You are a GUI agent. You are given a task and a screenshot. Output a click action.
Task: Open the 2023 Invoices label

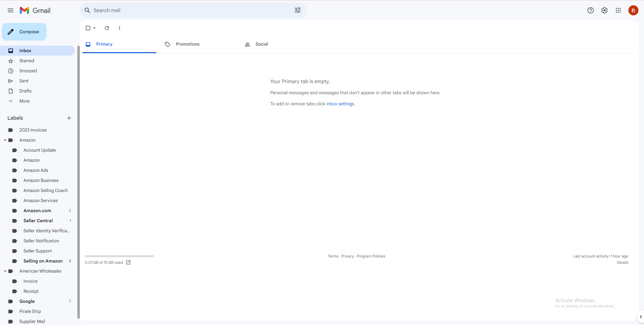pos(38,130)
